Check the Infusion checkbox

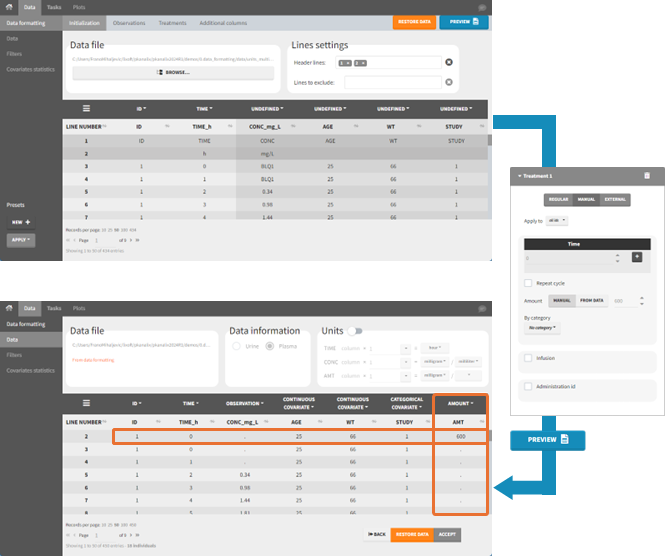[x=528, y=357]
